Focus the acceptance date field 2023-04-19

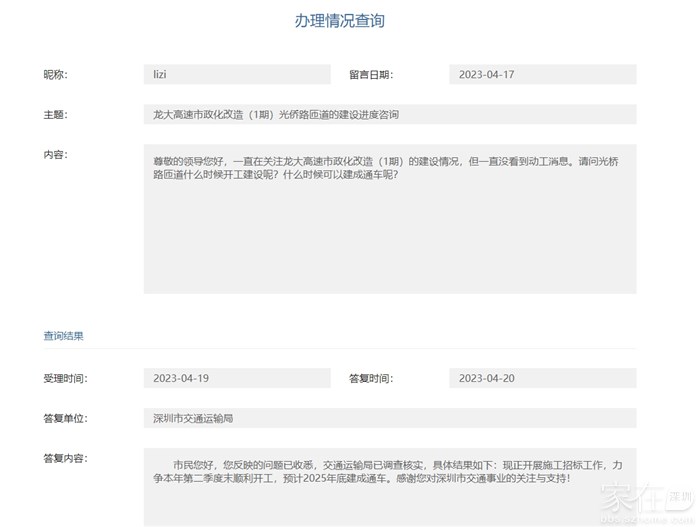236,379
